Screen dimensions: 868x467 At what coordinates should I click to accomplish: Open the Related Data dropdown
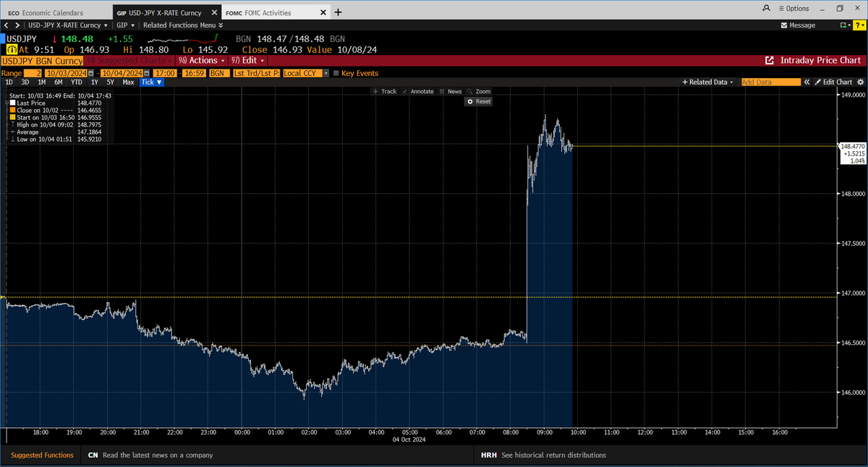709,82
